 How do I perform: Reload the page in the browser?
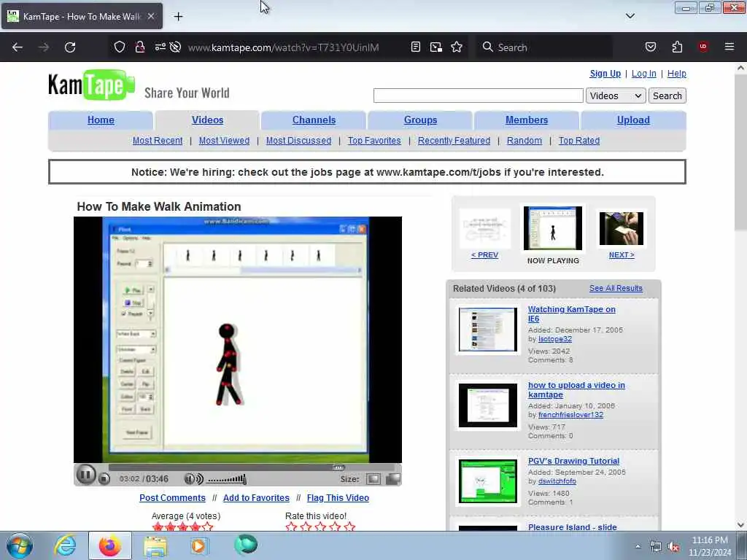point(70,47)
